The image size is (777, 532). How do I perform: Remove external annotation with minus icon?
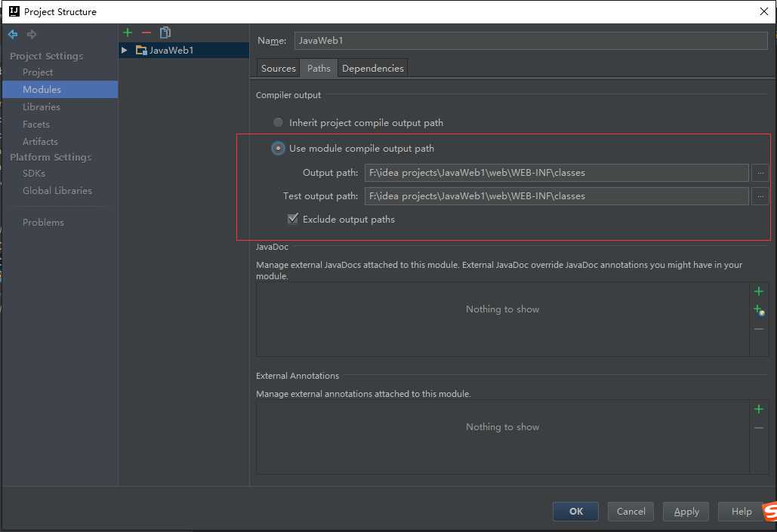pos(758,427)
